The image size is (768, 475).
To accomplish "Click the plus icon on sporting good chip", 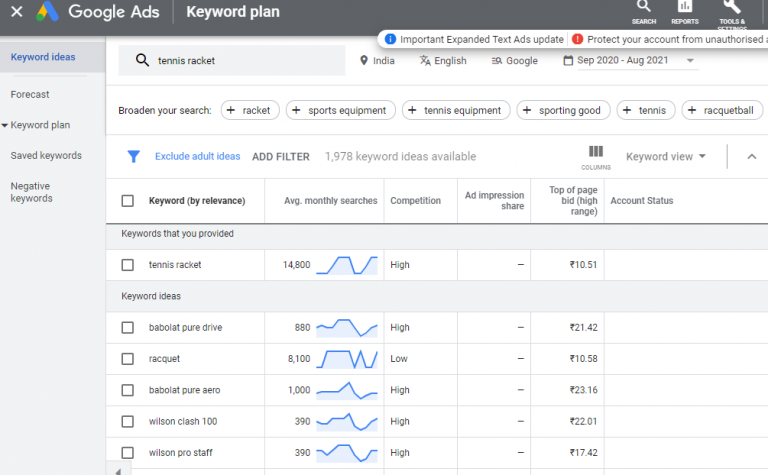I will pyautogui.click(x=527, y=110).
